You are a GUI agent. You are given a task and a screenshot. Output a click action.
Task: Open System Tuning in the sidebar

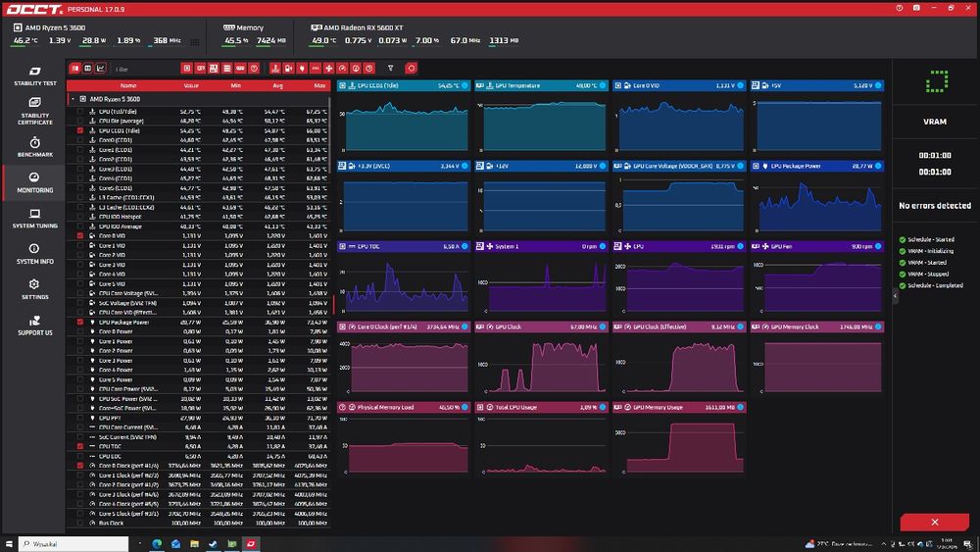point(35,219)
